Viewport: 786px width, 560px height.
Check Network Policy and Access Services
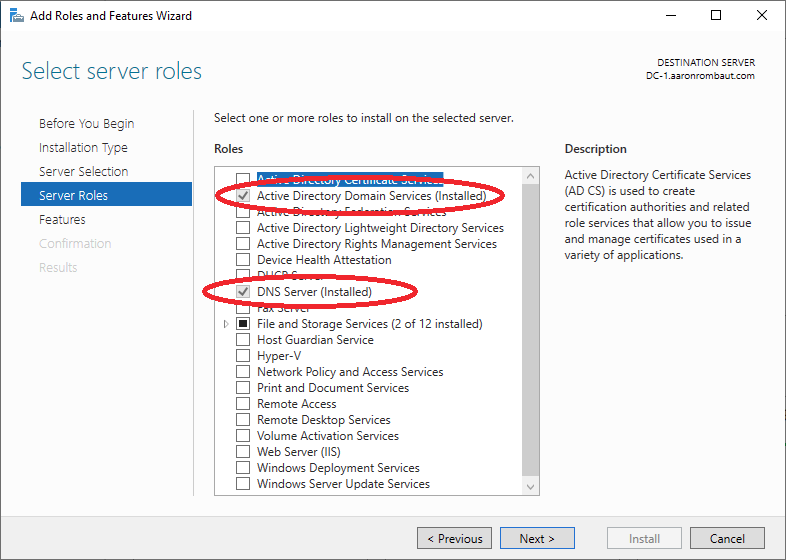(243, 372)
